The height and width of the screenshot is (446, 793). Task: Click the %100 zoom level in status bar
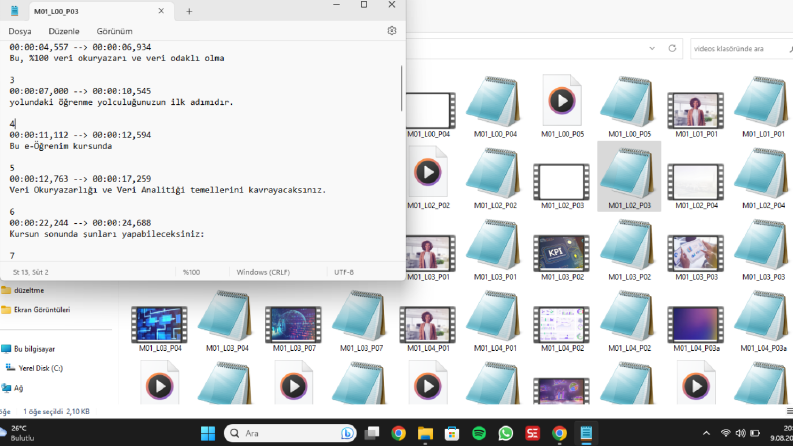click(x=191, y=272)
